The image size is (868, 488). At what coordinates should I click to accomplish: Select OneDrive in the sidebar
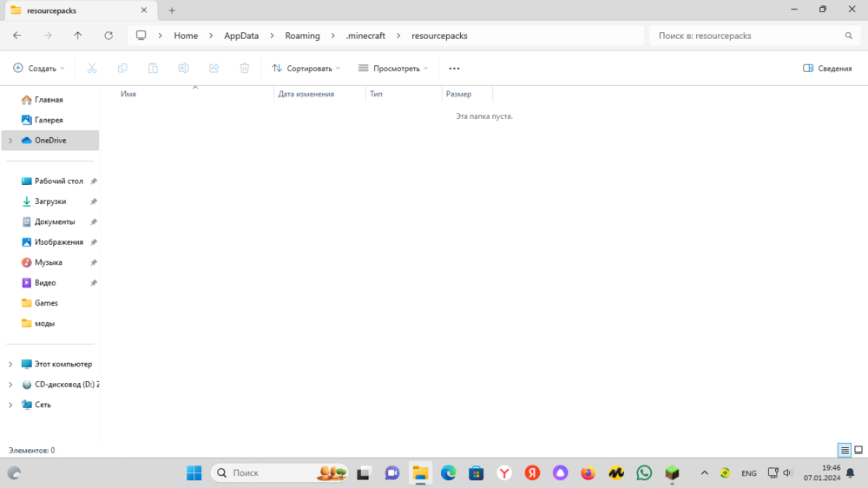[50, 140]
